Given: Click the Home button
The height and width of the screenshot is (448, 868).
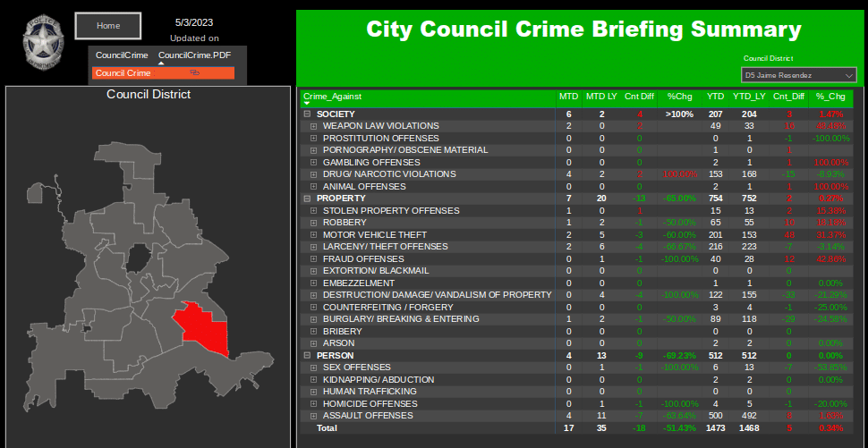Looking at the screenshot, I should tap(108, 26).
